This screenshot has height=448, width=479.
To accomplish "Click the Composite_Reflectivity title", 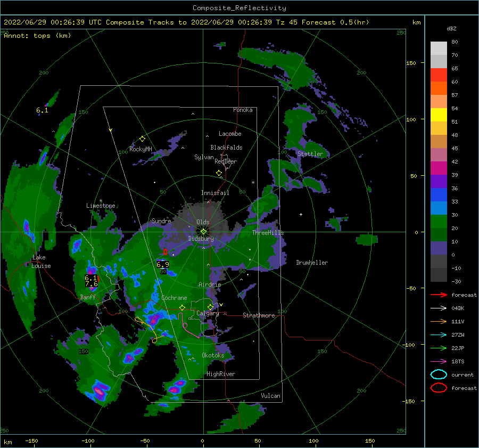I will 240,8.
